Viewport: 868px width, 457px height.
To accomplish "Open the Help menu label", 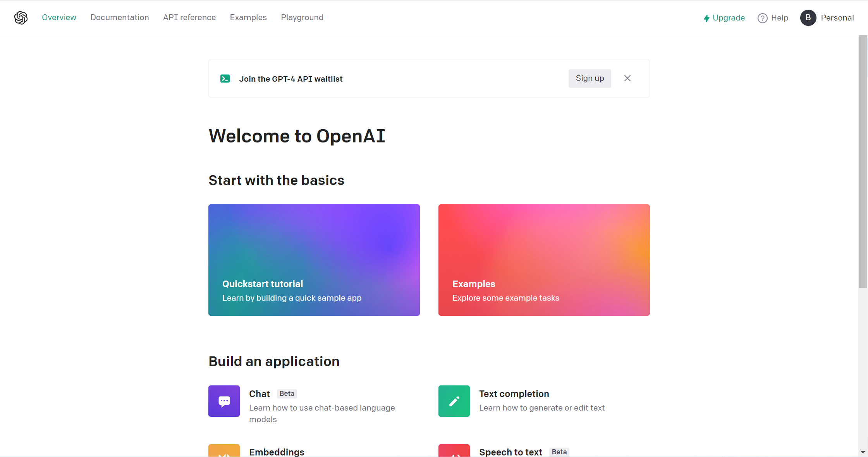I will (x=779, y=18).
